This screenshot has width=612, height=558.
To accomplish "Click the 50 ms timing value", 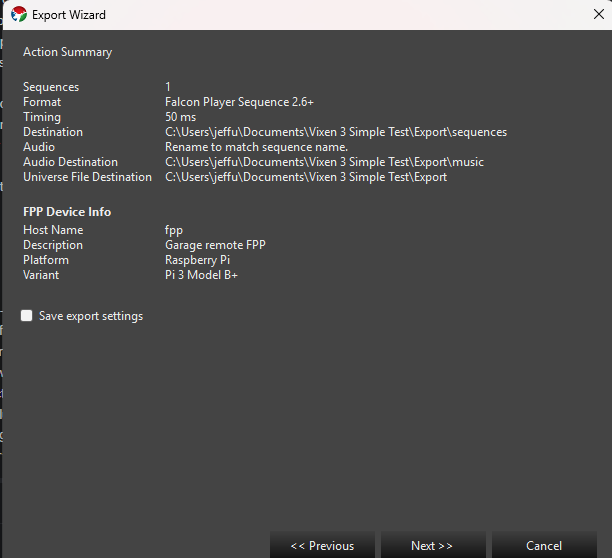I will (x=181, y=117).
